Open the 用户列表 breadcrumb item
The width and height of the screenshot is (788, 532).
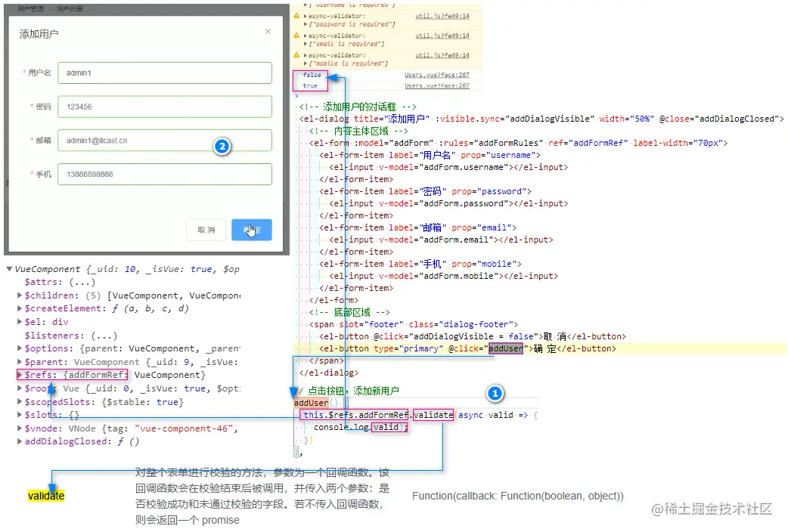tap(70, 8)
